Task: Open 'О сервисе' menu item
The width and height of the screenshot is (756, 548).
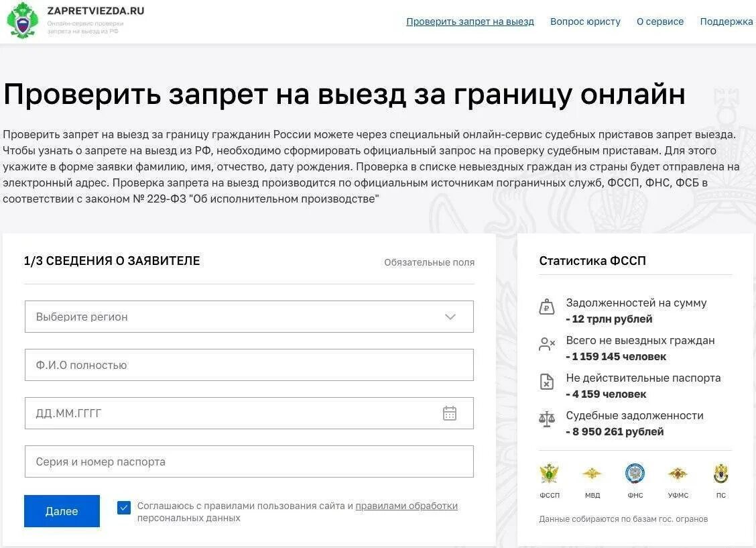Action: tap(660, 21)
